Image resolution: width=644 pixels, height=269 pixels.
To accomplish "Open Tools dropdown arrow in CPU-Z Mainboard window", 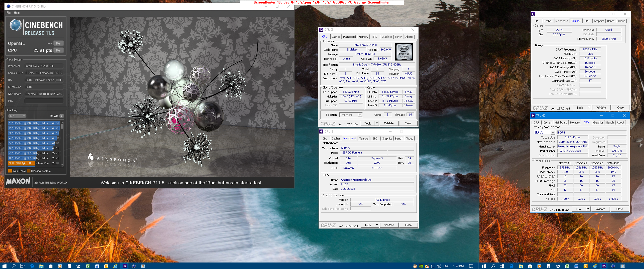I will tap(377, 225).
